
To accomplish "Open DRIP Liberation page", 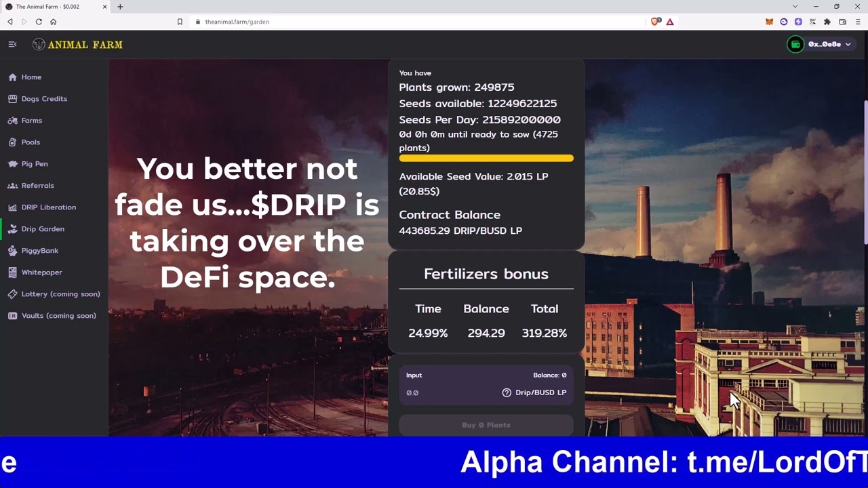I will click(x=49, y=207).
